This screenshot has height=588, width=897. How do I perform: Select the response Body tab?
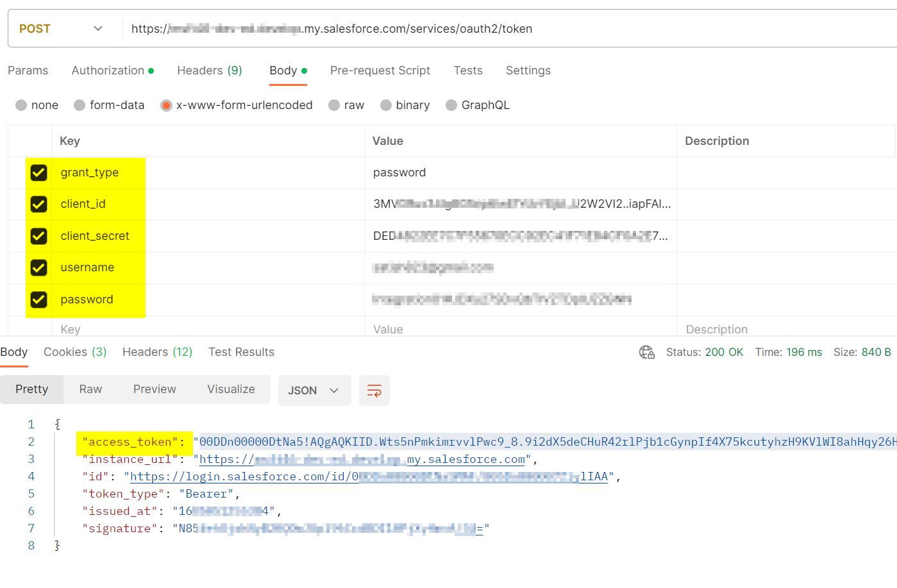(x=14, y=352)
